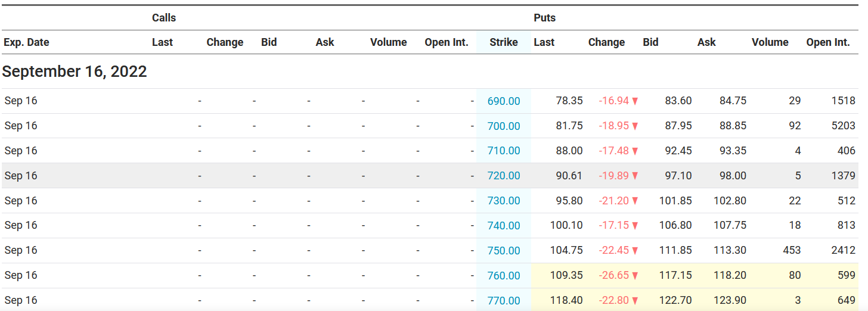The height and width of the screenshot is (311, 868).
Task: Select put last price 104.75
Action: pyautogui.click(x=566, y=250)
